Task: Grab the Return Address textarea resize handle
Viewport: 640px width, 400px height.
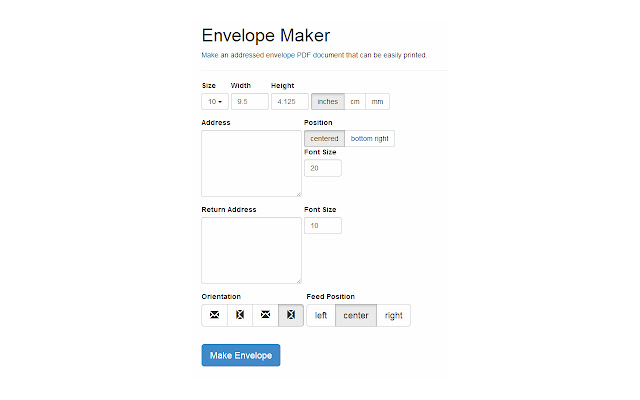Action: [299, 281]
